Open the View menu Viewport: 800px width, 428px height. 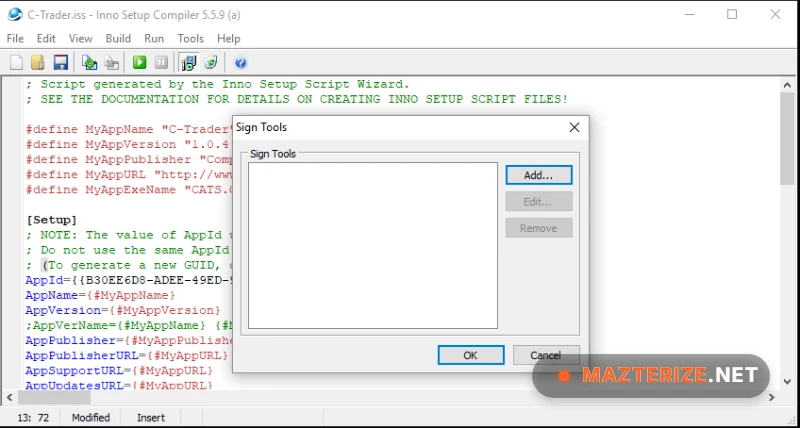(x=81, y=39)
